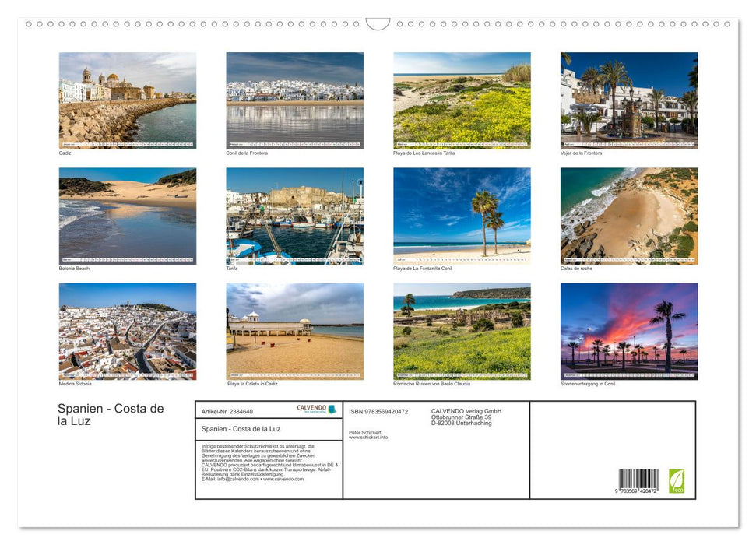Select the Calas de roche aerial photo
The width and height of the screenshot is (756, 545).
click(x=629, y=216)
